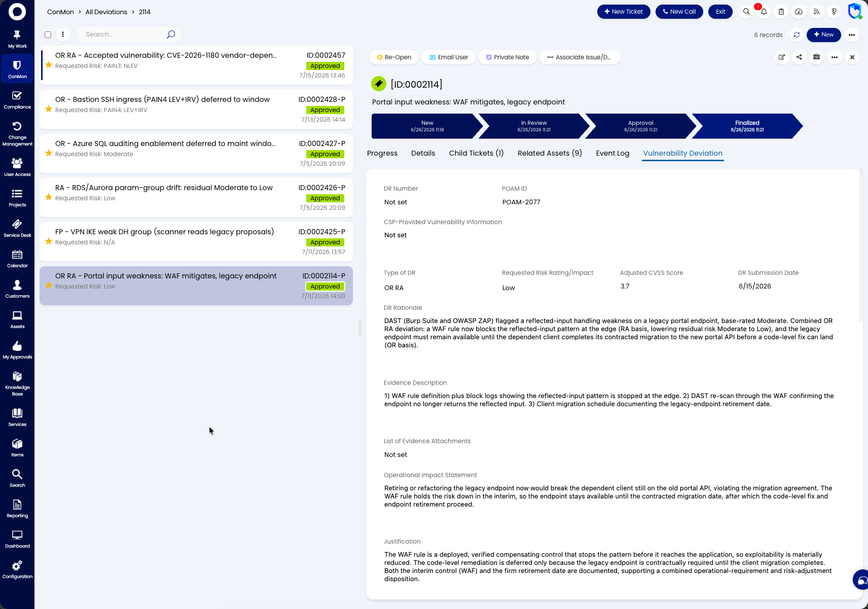
Task: Open Customers section
Action: pos(17,289)
